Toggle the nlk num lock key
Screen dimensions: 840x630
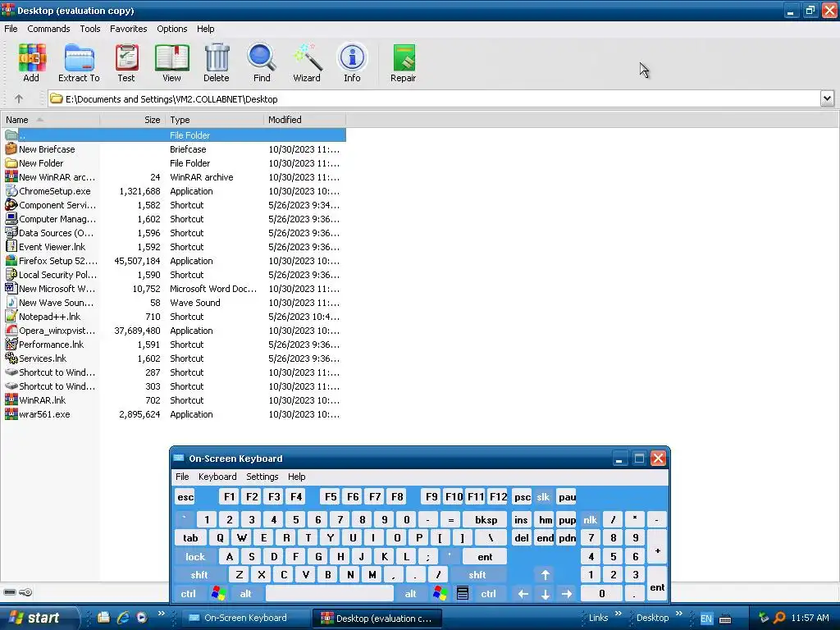pos(591,519)
